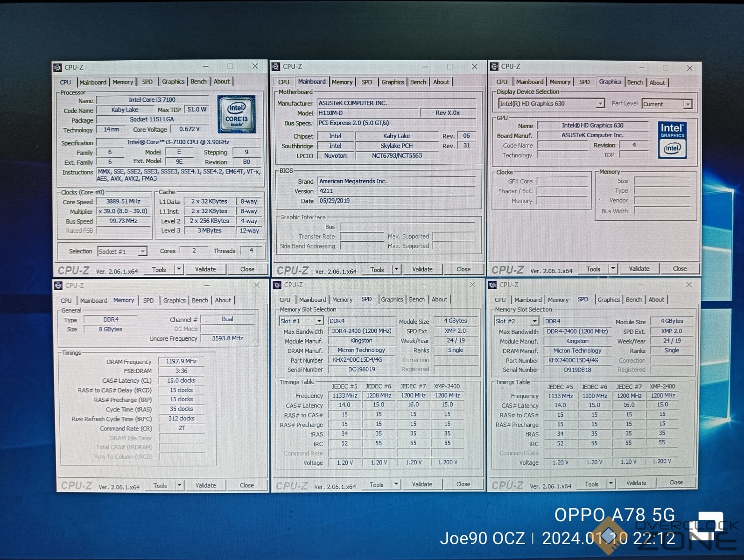Open the Socket #1 selection dropdown
This screenshot has width=744, height=560.
click(x=122, y=251)
